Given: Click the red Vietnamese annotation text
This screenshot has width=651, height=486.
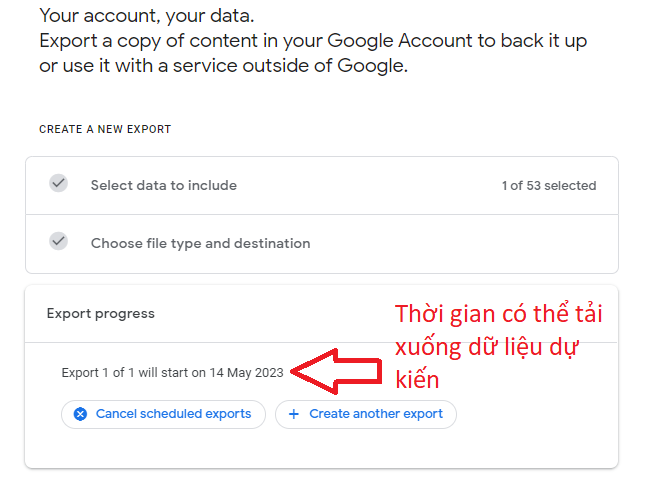Looking at the screenshot, I should (498, 347).
